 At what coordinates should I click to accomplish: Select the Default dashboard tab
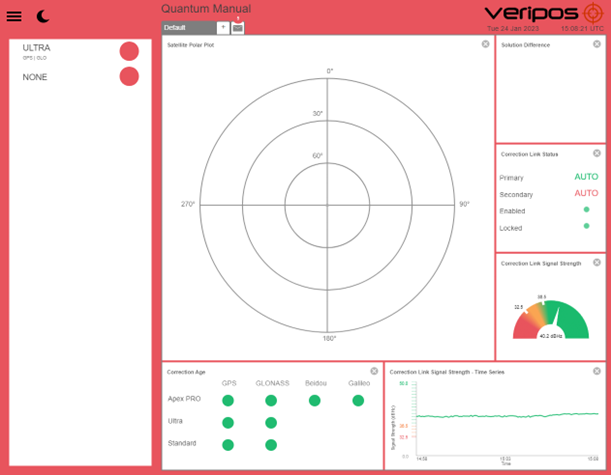pos(187,28)
